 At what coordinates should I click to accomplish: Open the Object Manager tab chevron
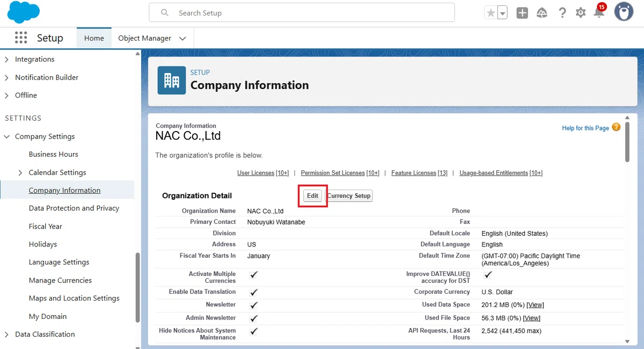pyautogui.click(x=182, y=39)
